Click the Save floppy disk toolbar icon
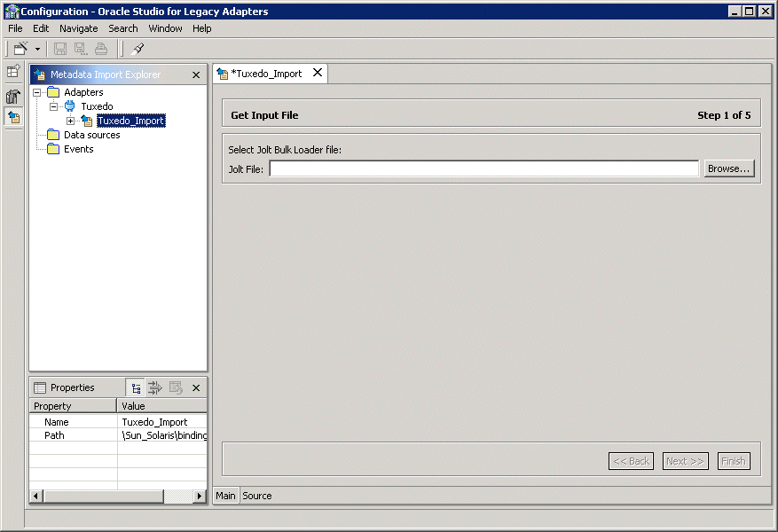The image size is (778, 532). (x=60, y=49)
